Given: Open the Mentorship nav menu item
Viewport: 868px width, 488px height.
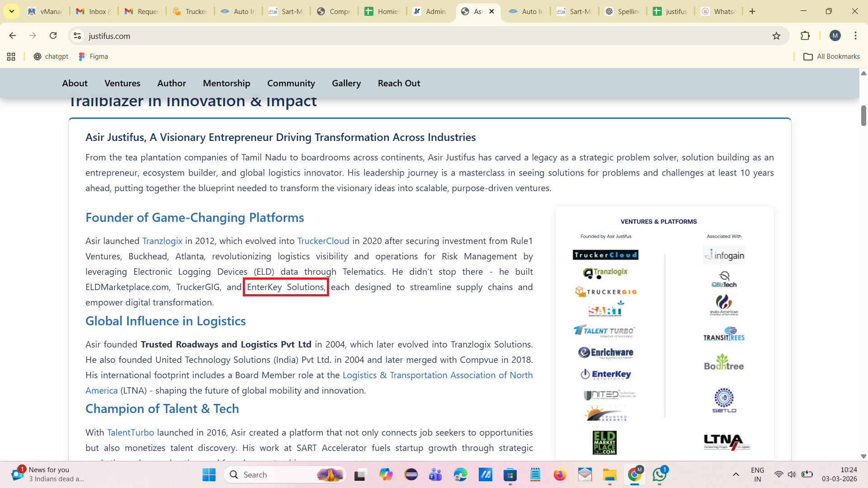Looking at the screenshot, I should tap(226, 83).
